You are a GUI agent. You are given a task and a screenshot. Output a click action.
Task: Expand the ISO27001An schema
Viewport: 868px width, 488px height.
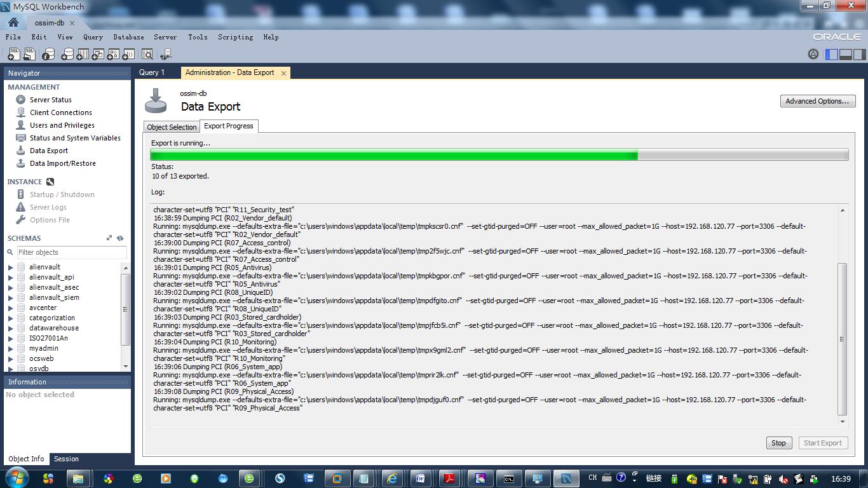(11, 339)
